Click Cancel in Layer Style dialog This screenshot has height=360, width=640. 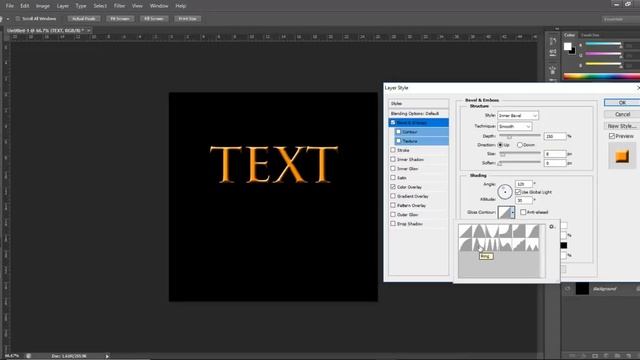tap(622, 114)
